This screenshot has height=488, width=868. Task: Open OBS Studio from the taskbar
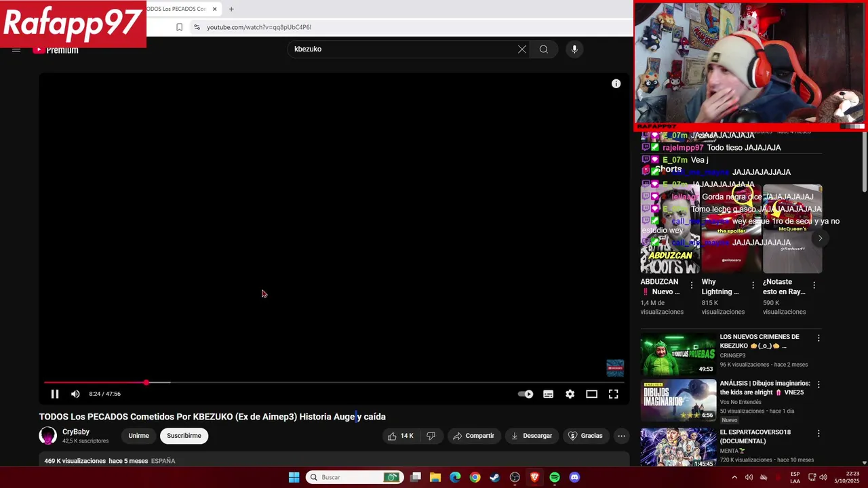(515, 477)
